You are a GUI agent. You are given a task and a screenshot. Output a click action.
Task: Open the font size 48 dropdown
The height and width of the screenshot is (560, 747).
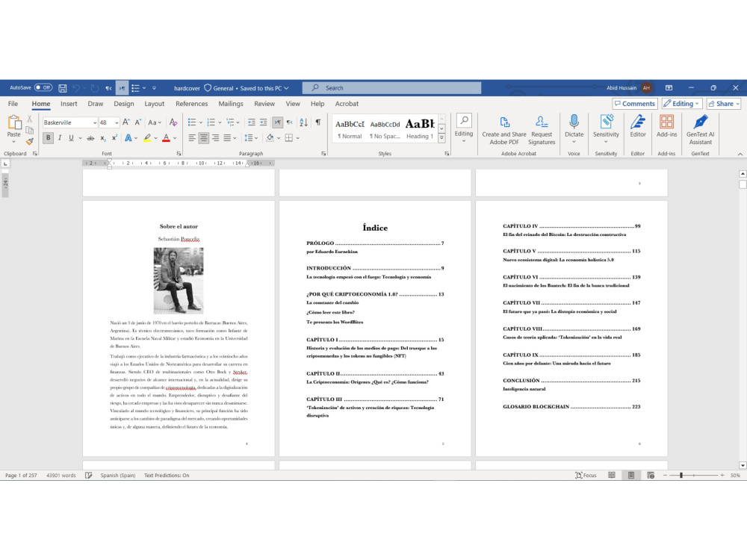(117, 123)
